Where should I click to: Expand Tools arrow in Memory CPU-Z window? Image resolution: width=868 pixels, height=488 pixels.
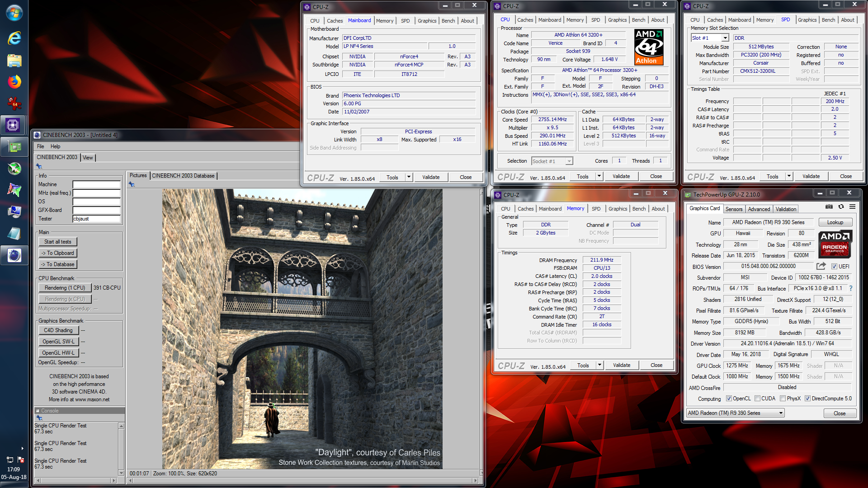[599, 365]
